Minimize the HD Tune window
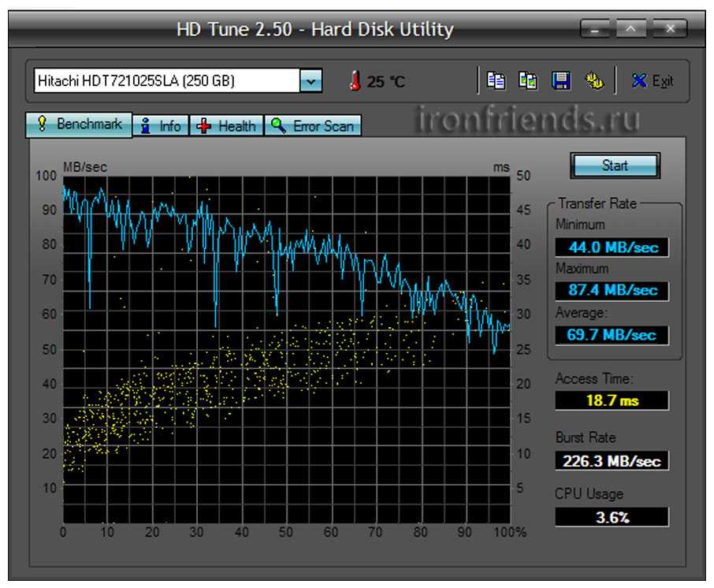714x588 pixels. pos(597,30)
